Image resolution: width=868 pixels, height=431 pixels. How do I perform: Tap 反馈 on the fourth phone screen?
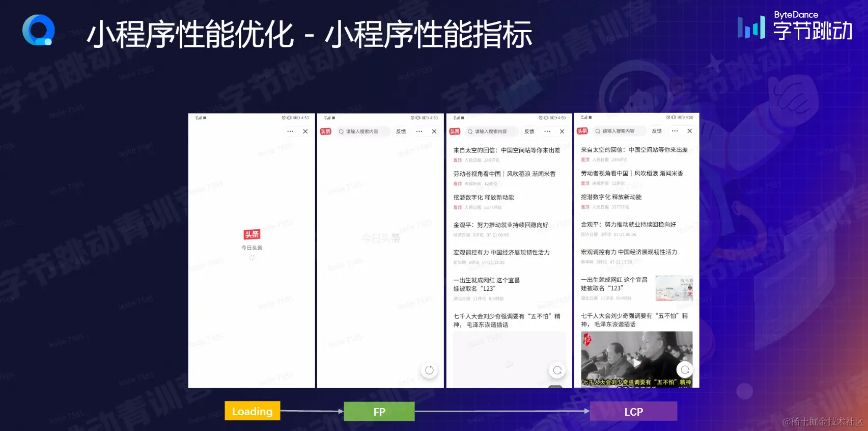coord(657,131)
